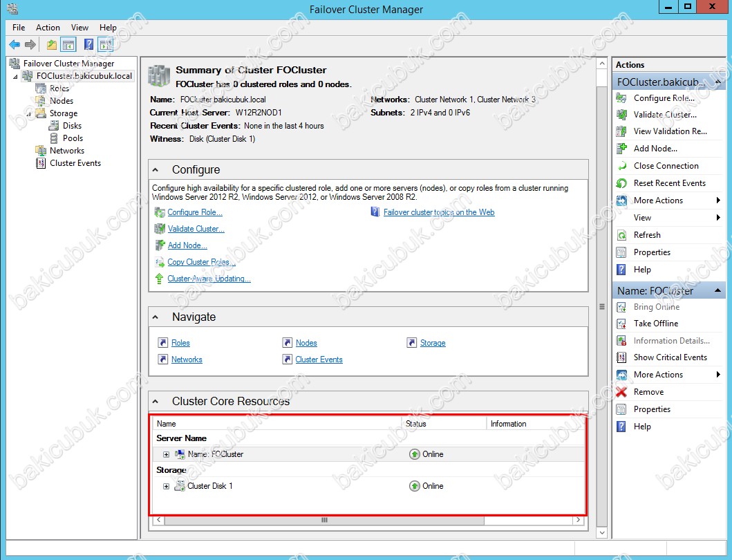Click the horizontal scrollbar right arrow
Viewport: 732px width, 560px height.
(579, 520)
